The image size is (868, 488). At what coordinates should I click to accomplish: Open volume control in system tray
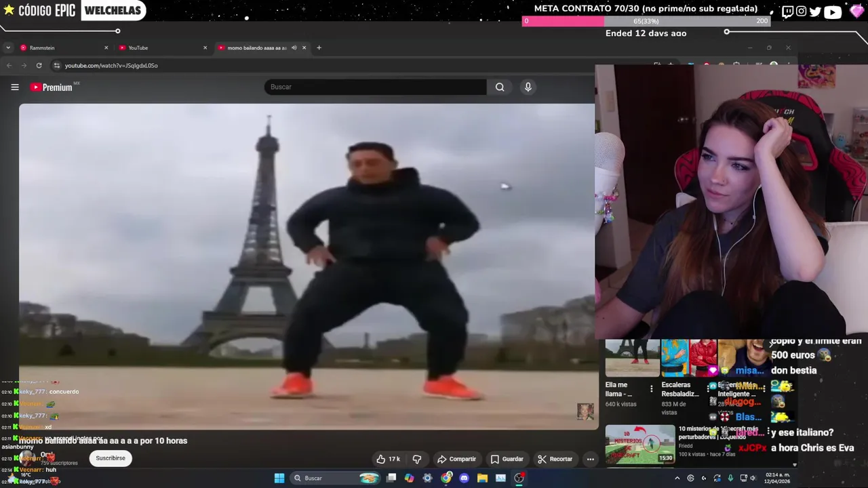[753, 478]
